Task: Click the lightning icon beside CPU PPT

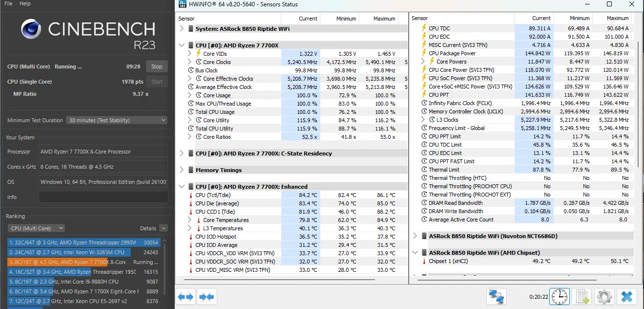Action: point(424,95)
